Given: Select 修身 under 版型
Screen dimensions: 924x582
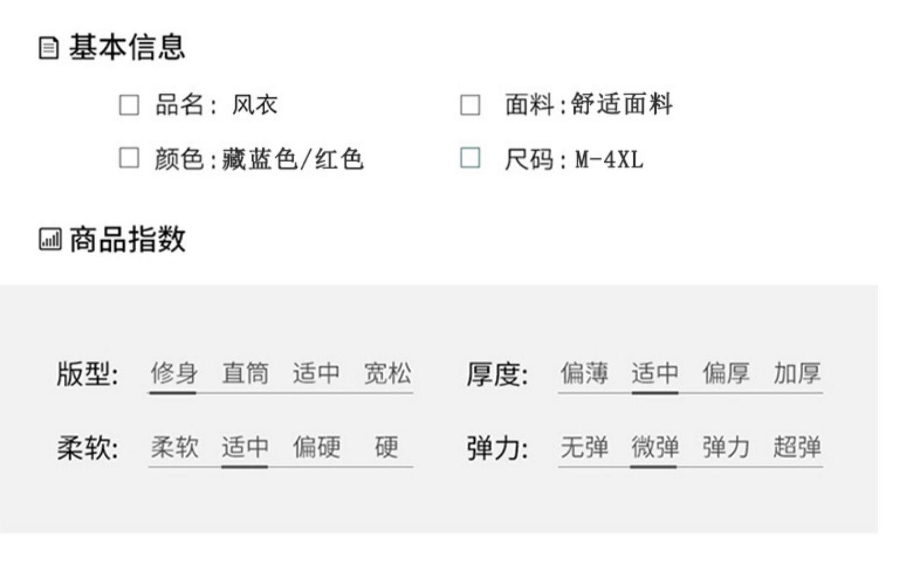Looking at the screenshot, I should pyautogui.click(x=174, y=374).
